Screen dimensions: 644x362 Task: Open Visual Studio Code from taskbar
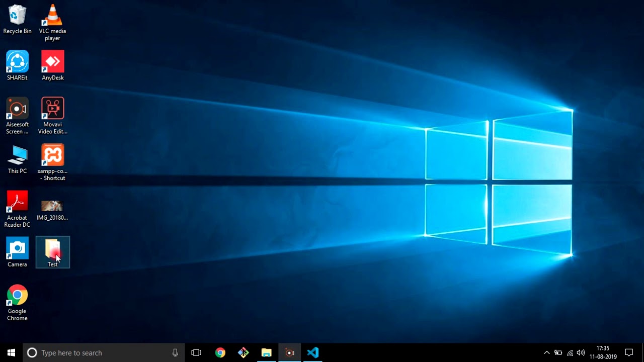(313, 352)
